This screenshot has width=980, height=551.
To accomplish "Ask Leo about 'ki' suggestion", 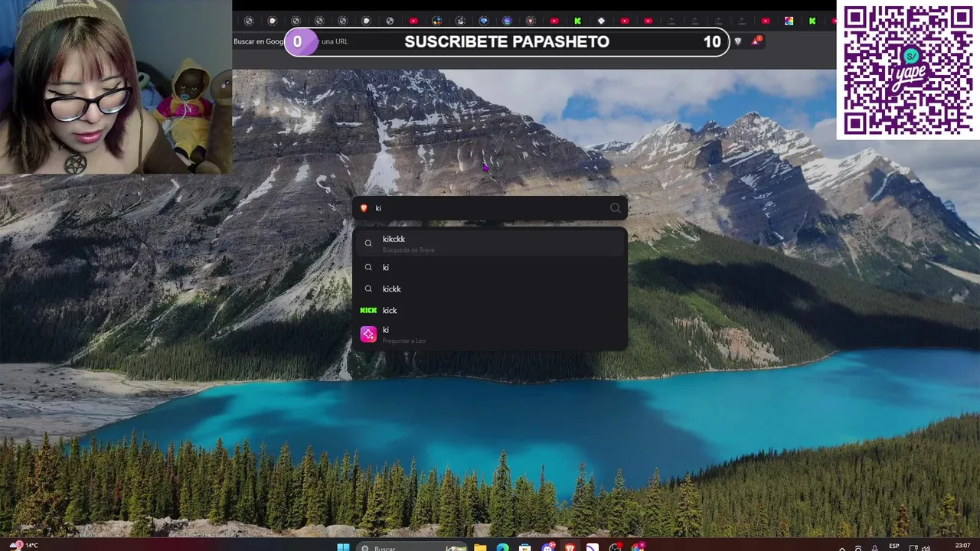I will (x=490, y=334).
